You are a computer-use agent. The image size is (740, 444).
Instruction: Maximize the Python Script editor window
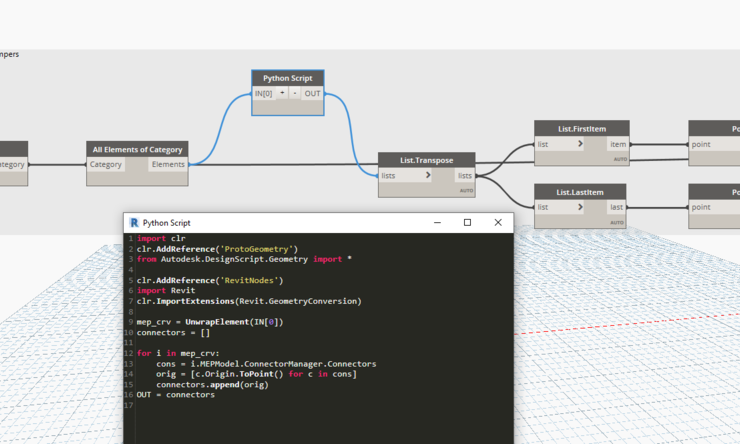pos(467,222)
